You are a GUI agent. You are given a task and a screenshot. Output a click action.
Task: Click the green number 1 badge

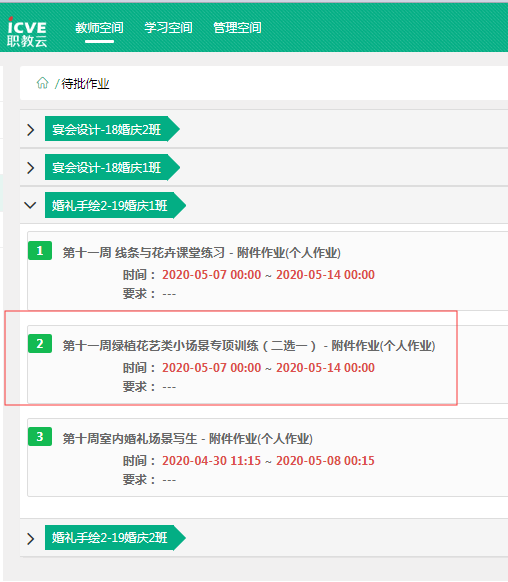pyautogui.click(x=40, y=251)
